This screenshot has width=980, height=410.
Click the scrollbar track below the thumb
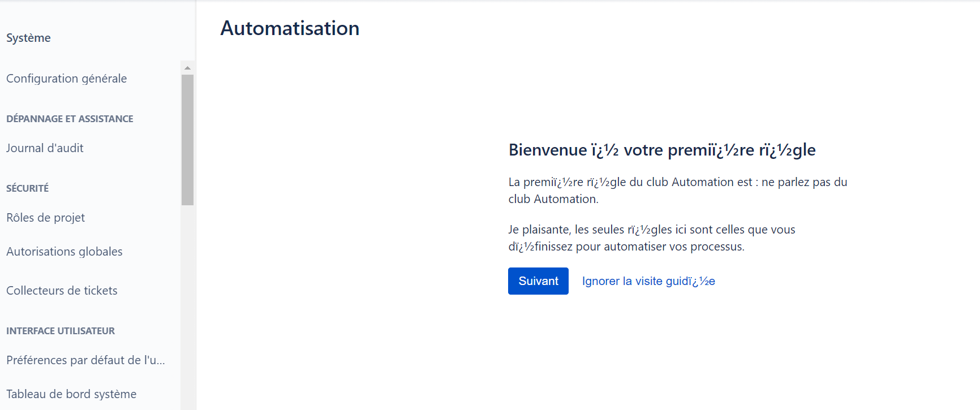(x=187, y=307)
